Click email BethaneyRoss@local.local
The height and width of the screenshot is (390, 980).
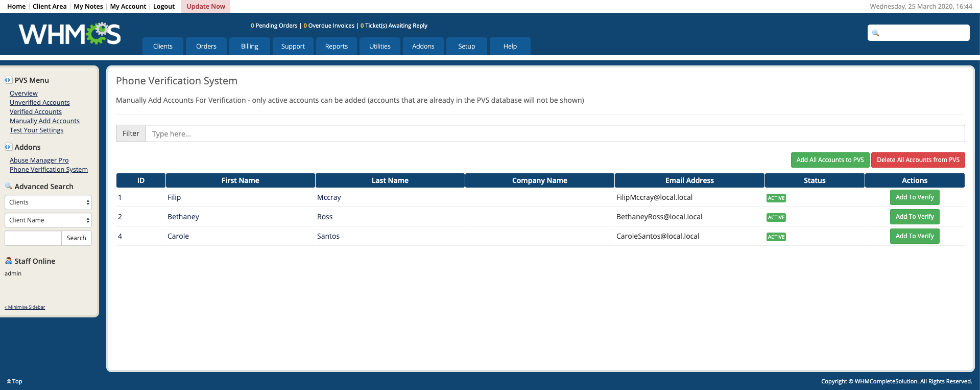tap(659, 217)
